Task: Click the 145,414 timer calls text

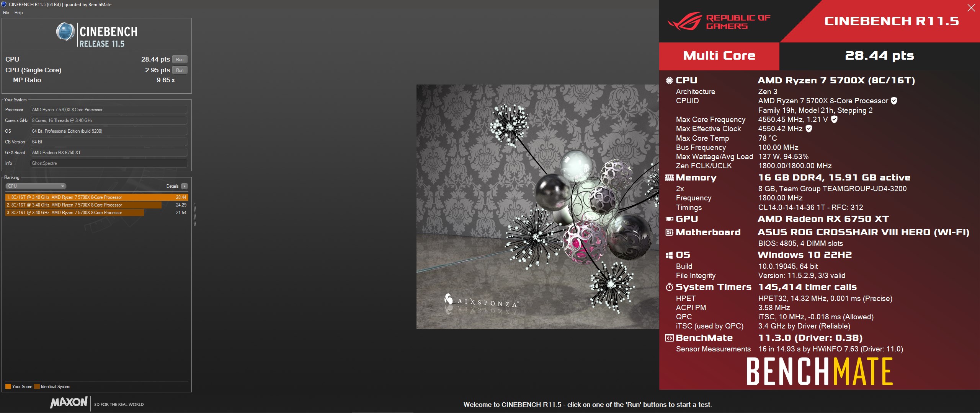Action: (x=807, y=287)
